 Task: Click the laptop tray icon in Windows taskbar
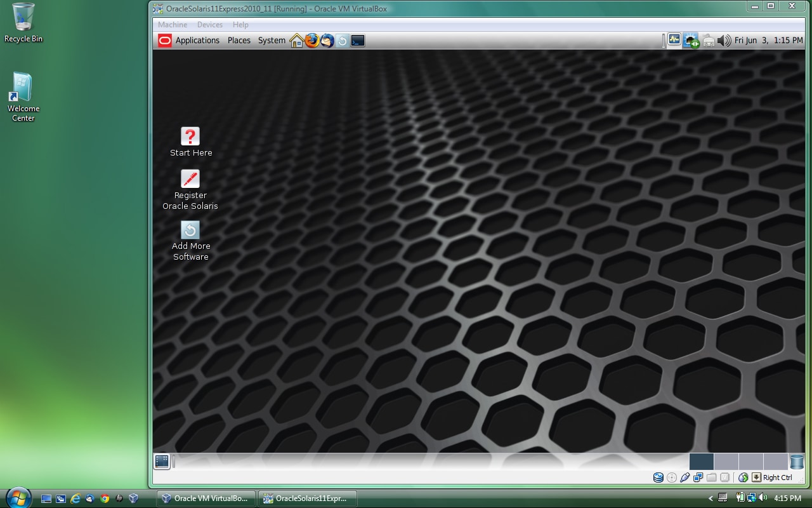click(x=723, y=498)
